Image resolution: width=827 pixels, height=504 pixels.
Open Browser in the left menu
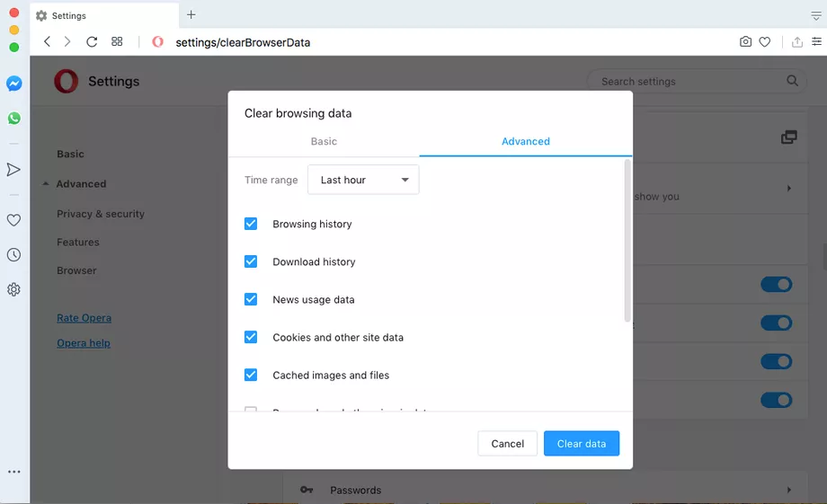pyautogui.click(x=77, y=270)
